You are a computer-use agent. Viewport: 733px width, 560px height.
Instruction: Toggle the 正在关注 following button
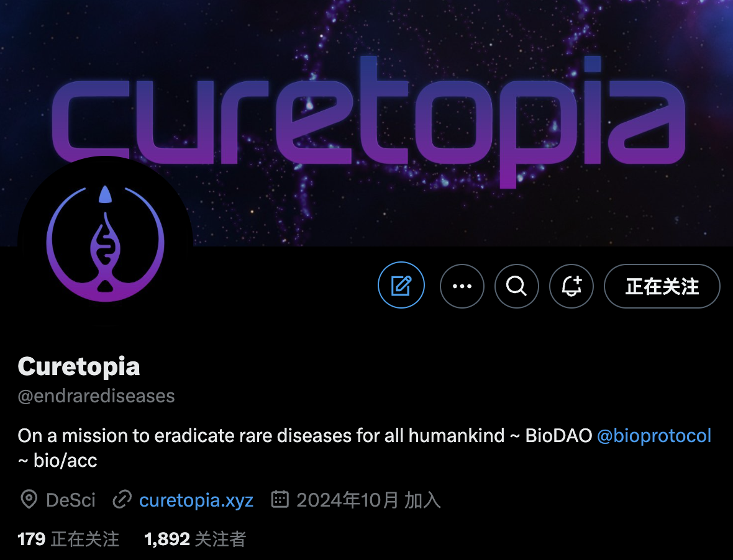tap(662, 286)
